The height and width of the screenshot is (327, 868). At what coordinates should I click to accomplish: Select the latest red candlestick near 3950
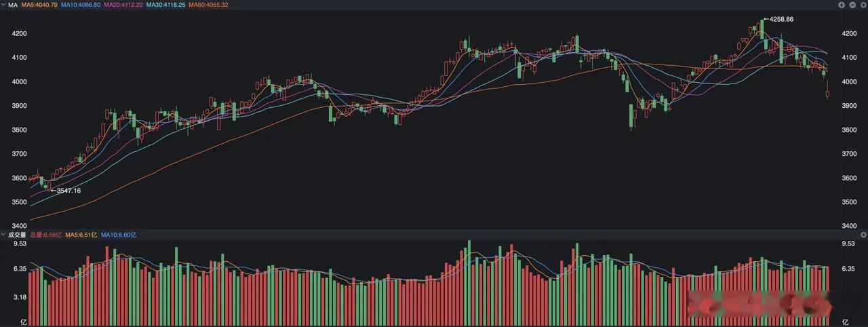pos(827,94)
